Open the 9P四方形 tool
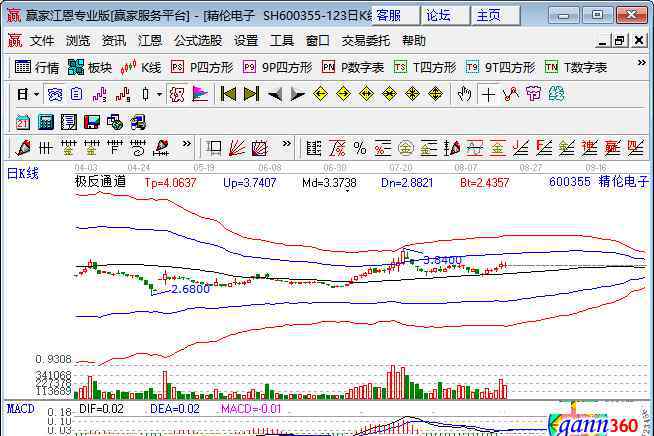The height and width of the screenshot is (436, 654). pyautogui.click(x=277, y=67)
